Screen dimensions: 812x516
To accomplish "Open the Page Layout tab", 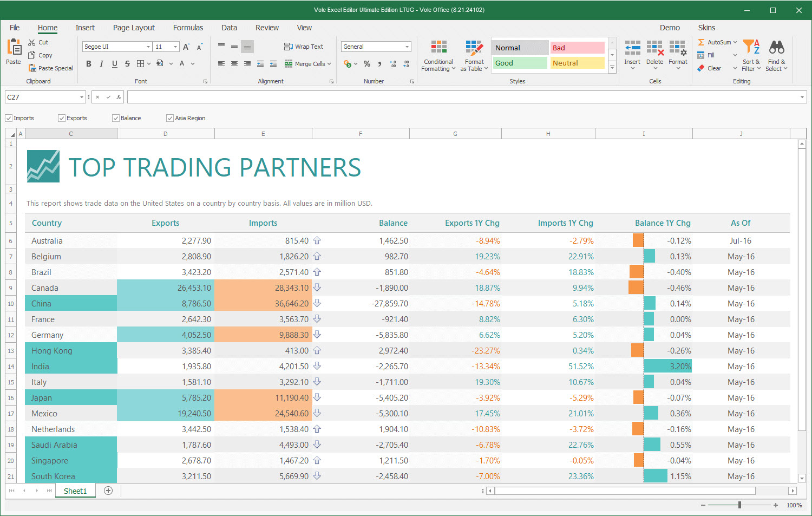I will (x=134, y=28).
